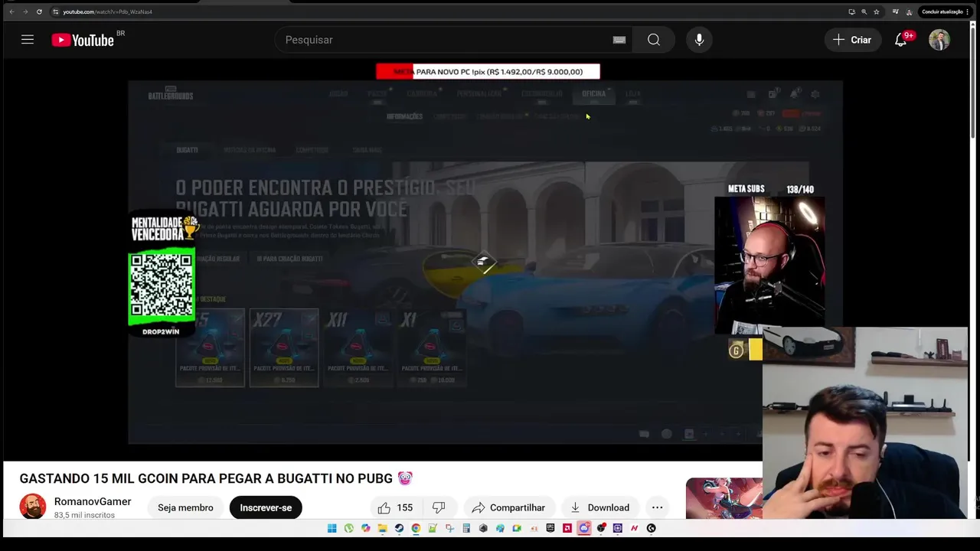Open the suggested video thumbnail below player

[x=724, y=497]
